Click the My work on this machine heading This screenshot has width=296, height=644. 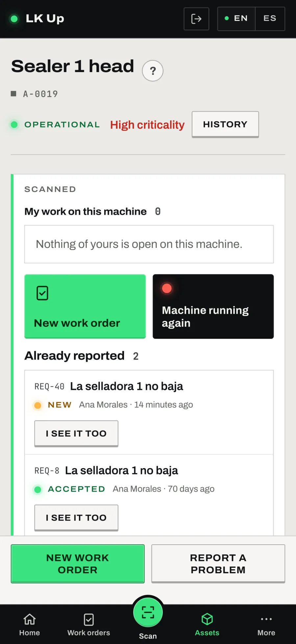86,211
